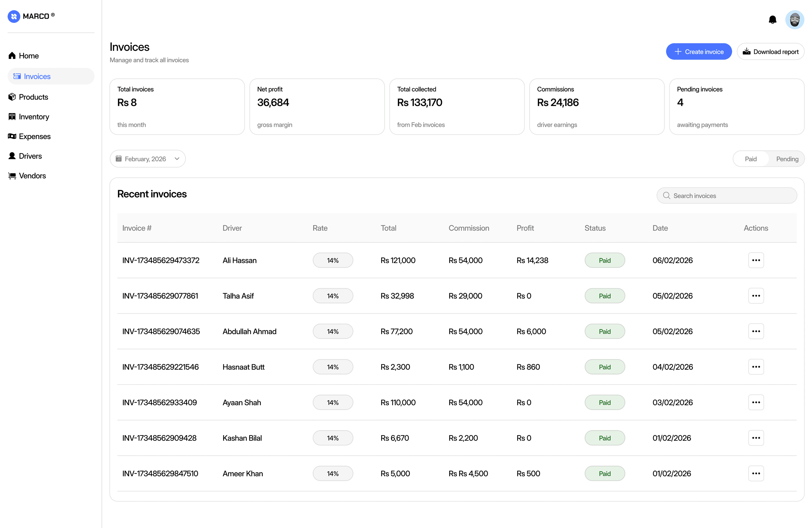Image resolution: width=812 pixels, height=528 pixels.
Task: Switch filter to Pending invoices
Action: pyautogui.click(x=787, y=159)
